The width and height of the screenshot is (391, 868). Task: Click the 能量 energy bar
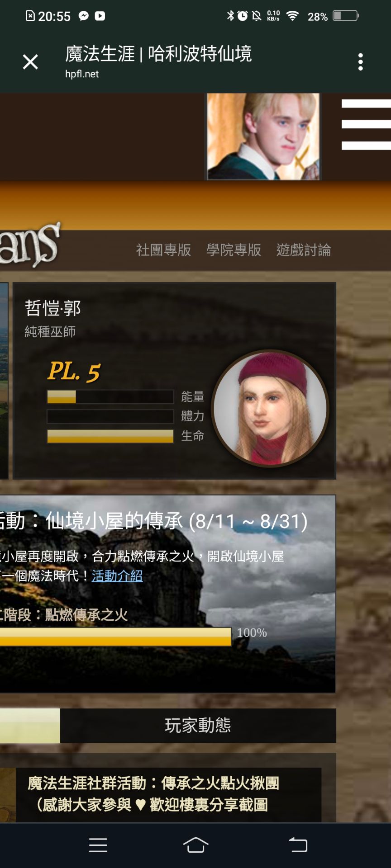(110, 396)
